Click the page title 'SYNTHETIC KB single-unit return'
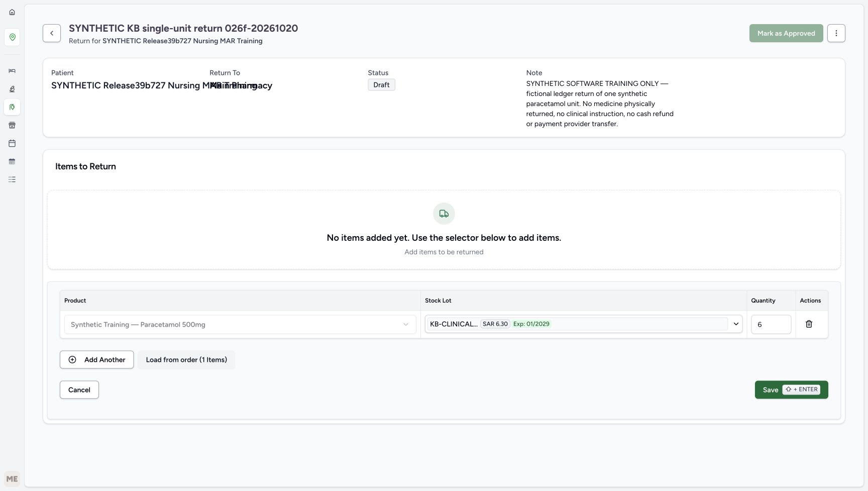Image resolution: width=868 pixels, height=491 pixels. [x=183, y=28]
